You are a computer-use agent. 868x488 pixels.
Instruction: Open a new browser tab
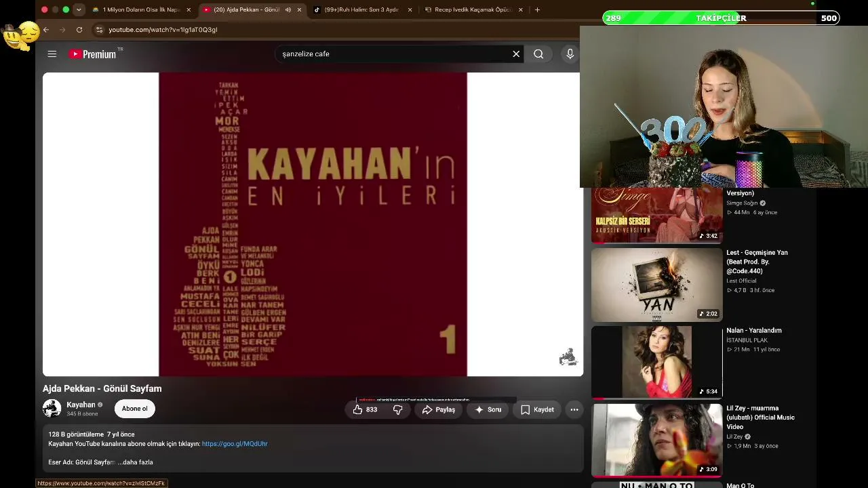tap(537, 9)
